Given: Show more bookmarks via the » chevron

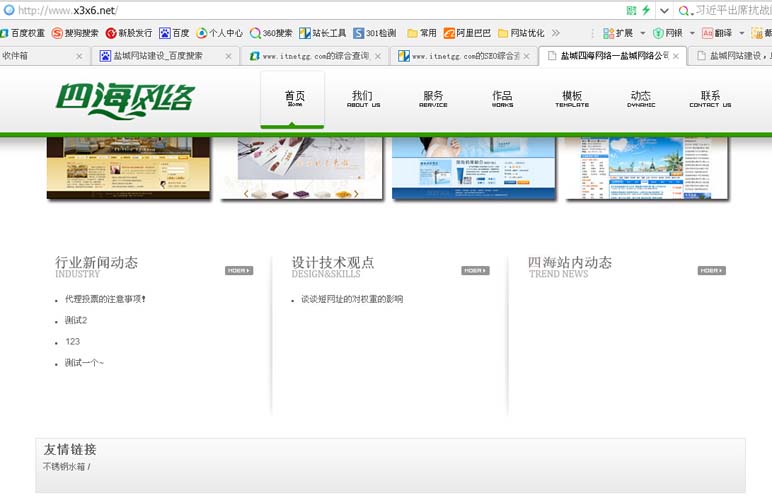Looking at the screenshot, I should 556,33.
